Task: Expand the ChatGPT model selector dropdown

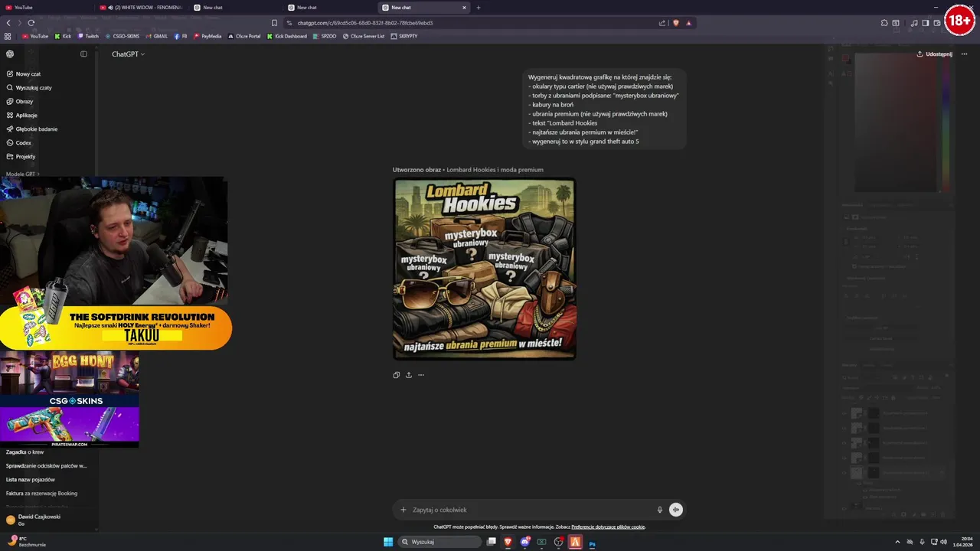Action: 128,54
